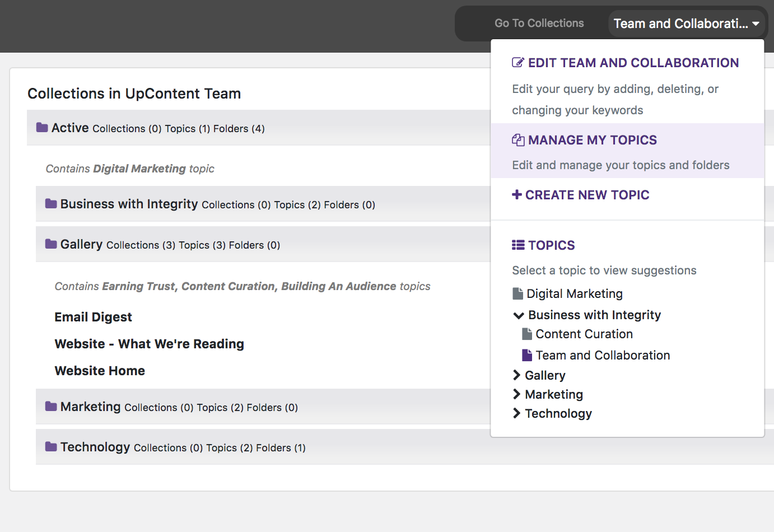
Task: Click the purple Team and Collaboration document icon
Action: [527, 356]
